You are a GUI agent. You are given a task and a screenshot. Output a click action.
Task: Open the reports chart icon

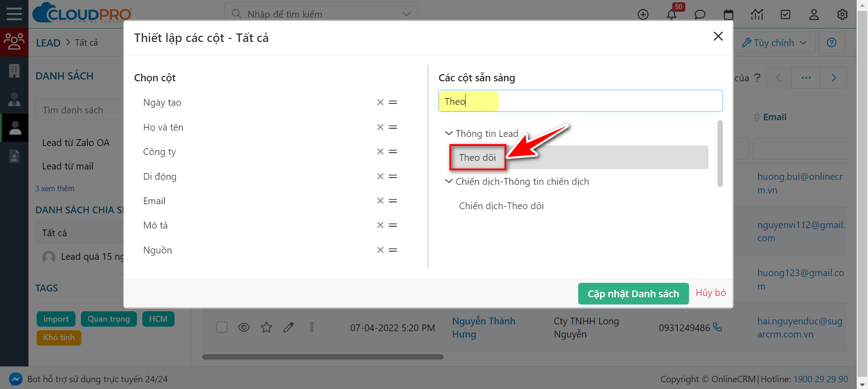point(757,14)
